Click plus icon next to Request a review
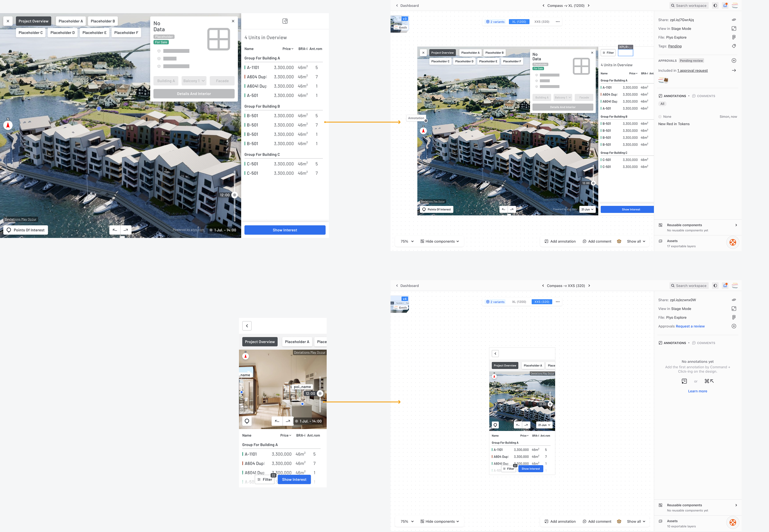 [x=734, y=326]
